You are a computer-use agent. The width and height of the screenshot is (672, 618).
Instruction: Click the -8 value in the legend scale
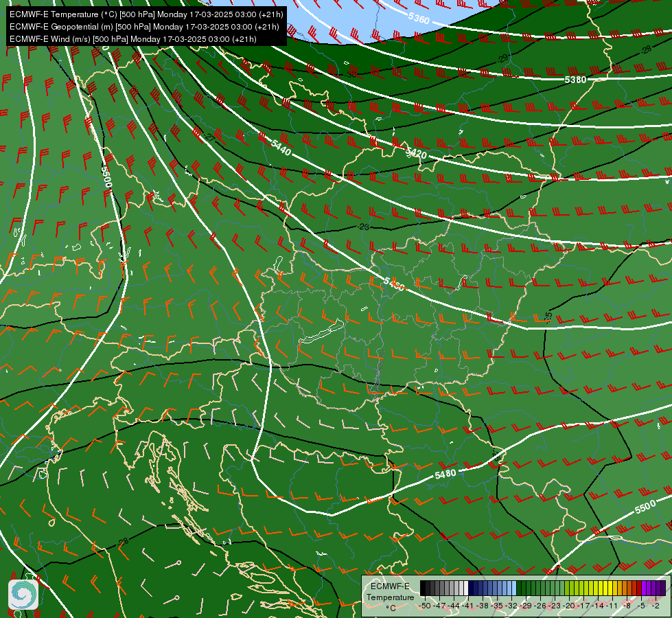tap(627, 606)
